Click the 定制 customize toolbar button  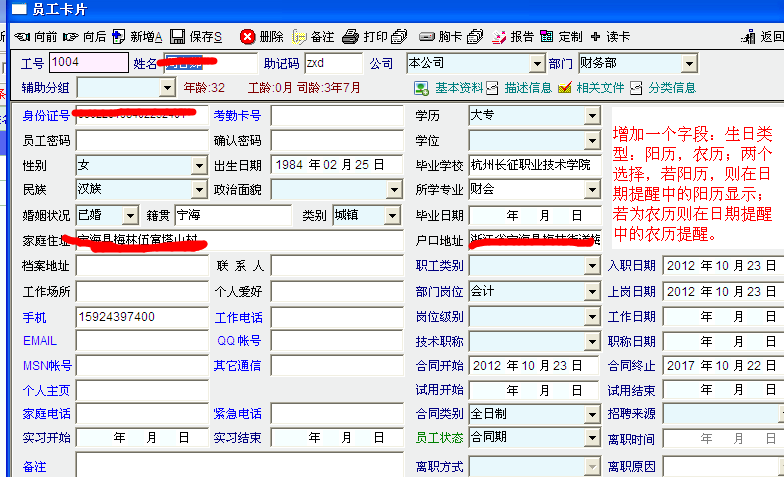(x=562, y=37)
